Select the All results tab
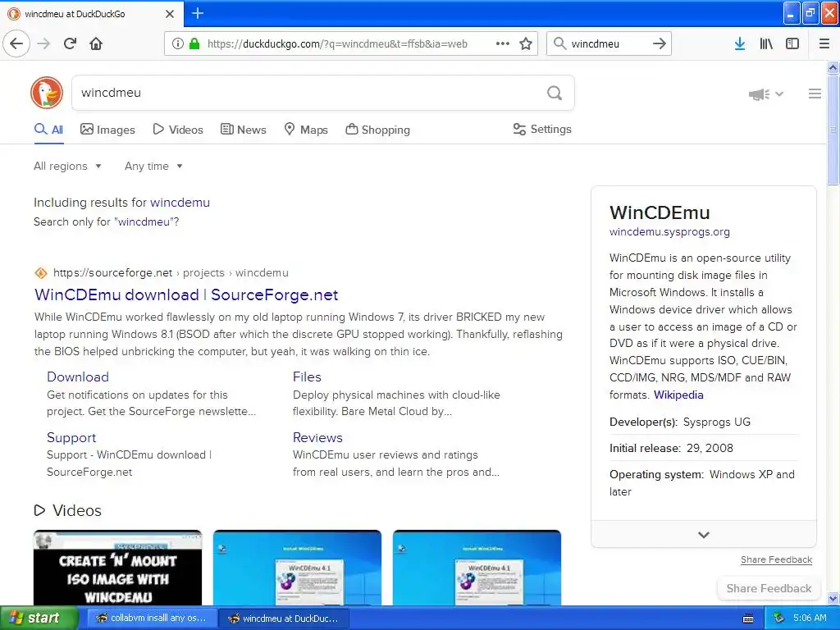This screenshot has height=630, width=840. tap(48, 130)
